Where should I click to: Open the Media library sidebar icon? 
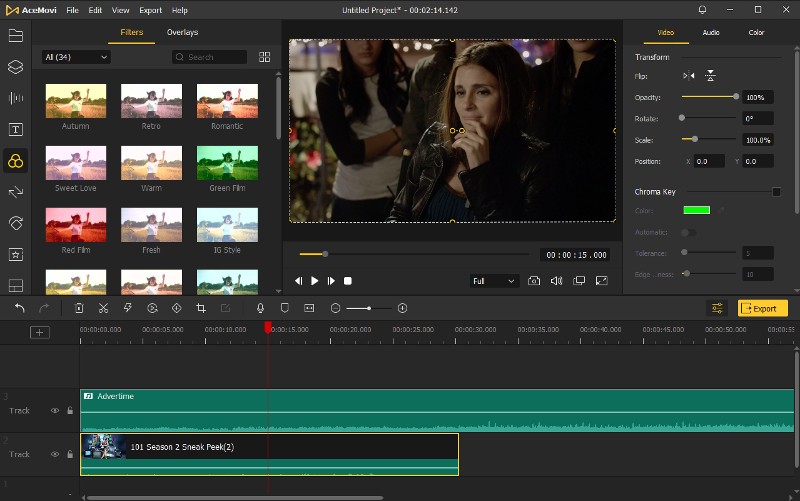point(16,35)
